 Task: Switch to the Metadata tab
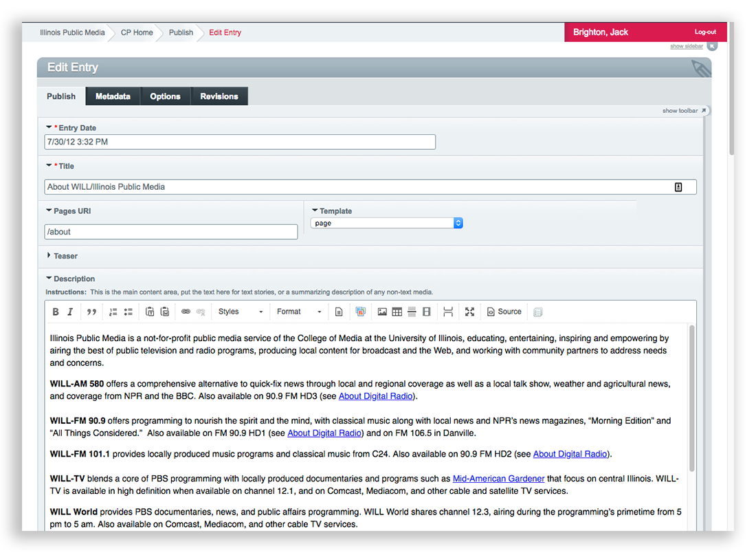pyautogui.click(x=113, y=96)
